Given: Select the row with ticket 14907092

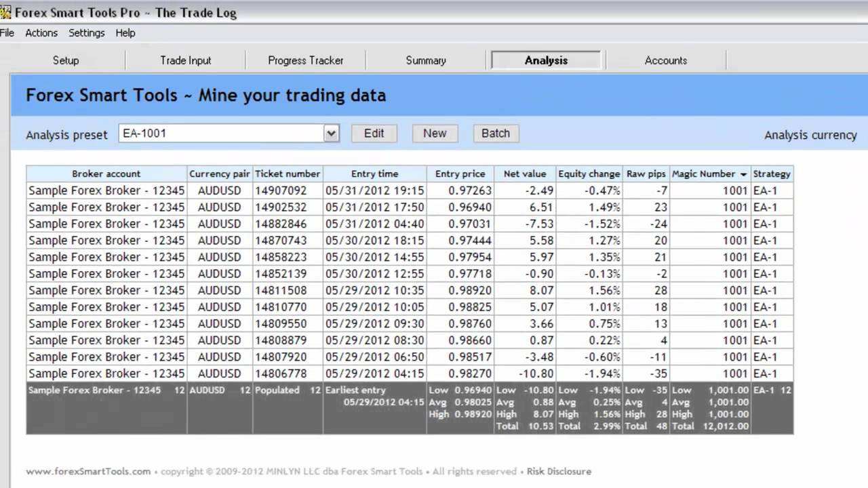Looking at the screenshot, I should click(281, 190).
